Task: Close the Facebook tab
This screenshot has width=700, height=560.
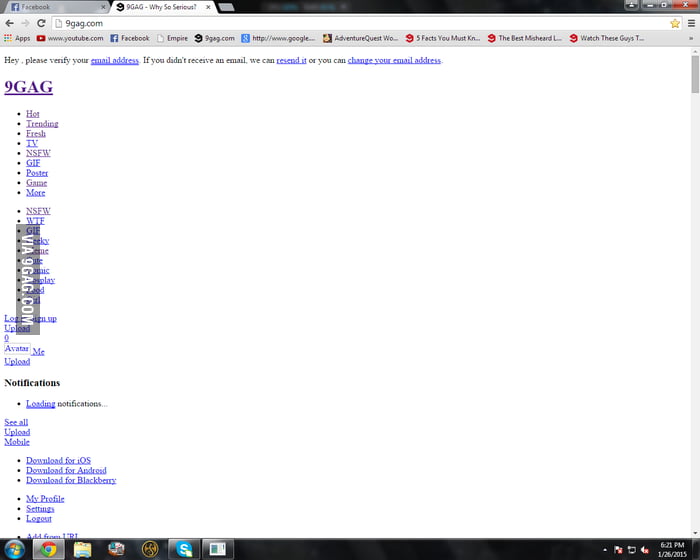Action: coord(103,7)
